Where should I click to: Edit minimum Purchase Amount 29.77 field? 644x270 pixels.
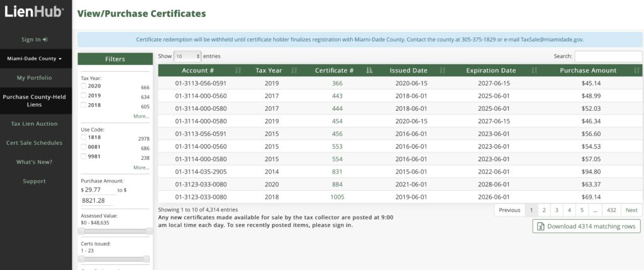(x=100, y=190)
